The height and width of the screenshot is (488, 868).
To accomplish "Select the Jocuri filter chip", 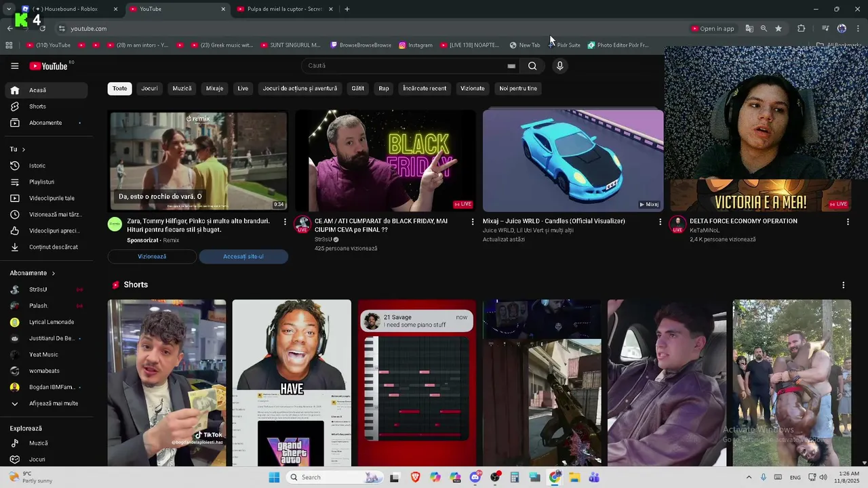I will tap(149, 88).
